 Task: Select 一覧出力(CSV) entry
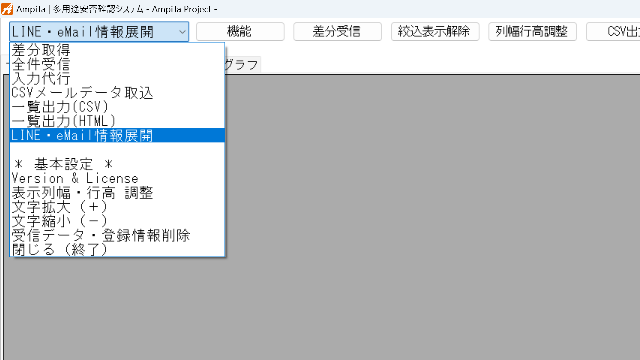(117, 107)
